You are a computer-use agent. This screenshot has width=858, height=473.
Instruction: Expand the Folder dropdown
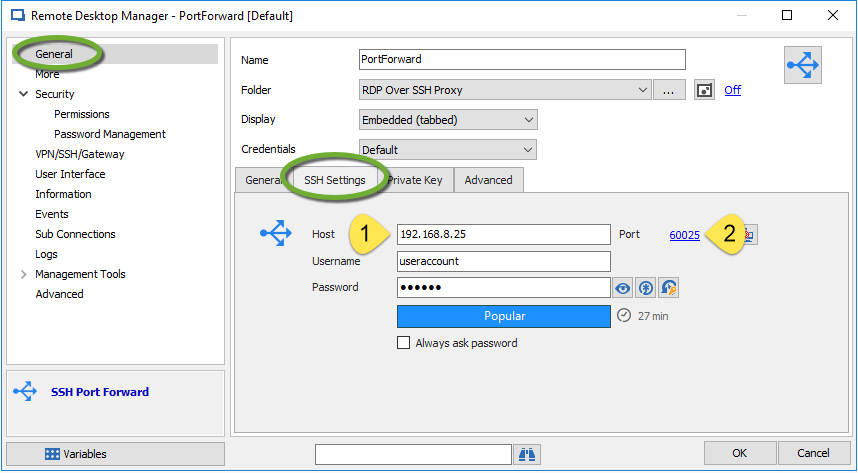coord(642,90)
